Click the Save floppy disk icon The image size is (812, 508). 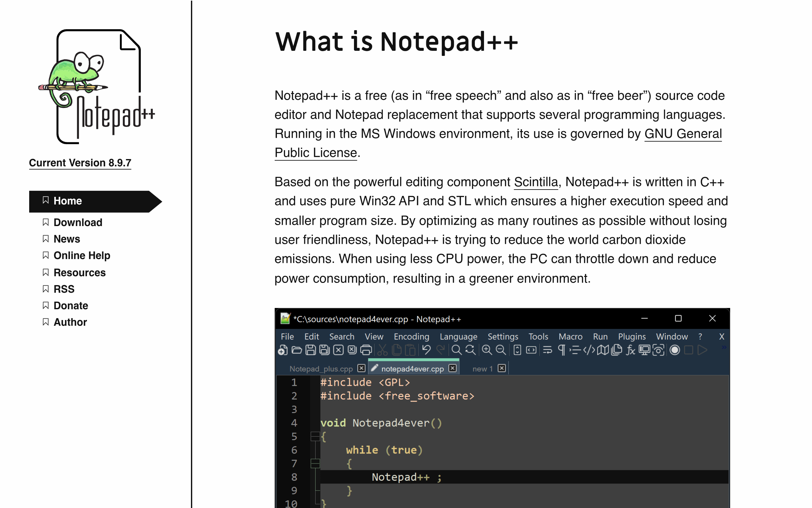311,350
